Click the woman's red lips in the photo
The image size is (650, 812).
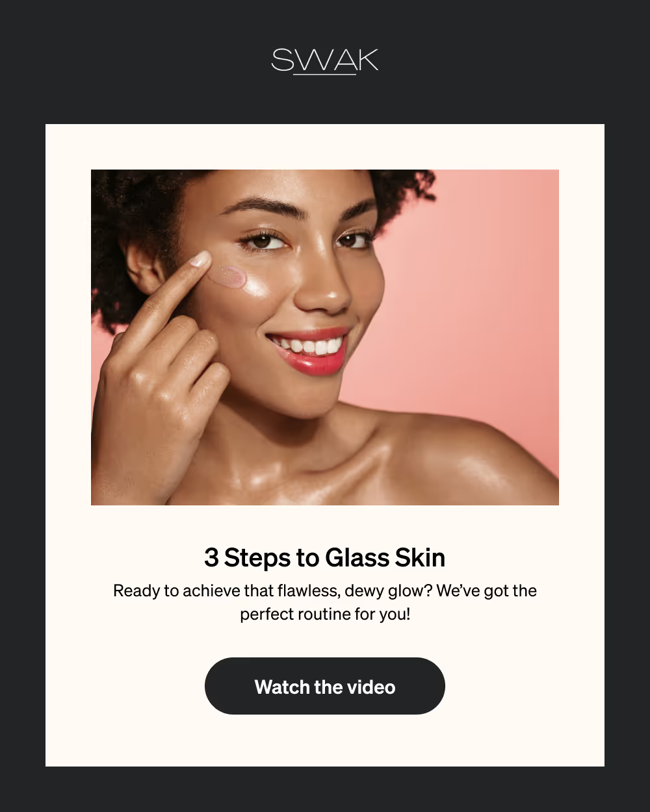coord(309,351)
